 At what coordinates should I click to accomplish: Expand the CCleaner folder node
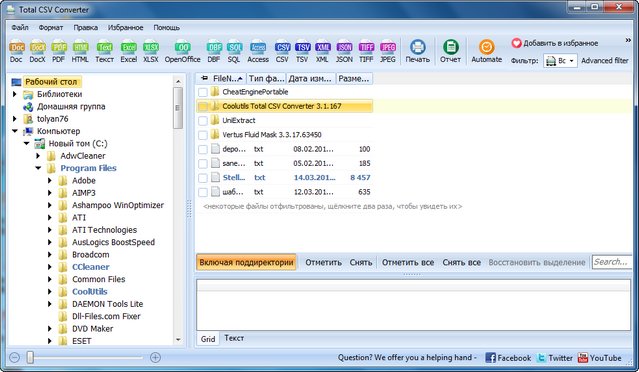click(x=50, y=267)
